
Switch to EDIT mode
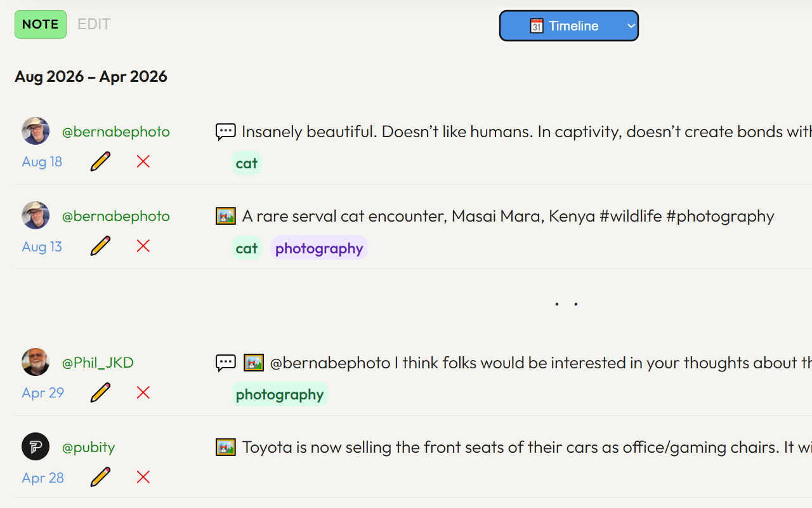click(x=94, y=24)
